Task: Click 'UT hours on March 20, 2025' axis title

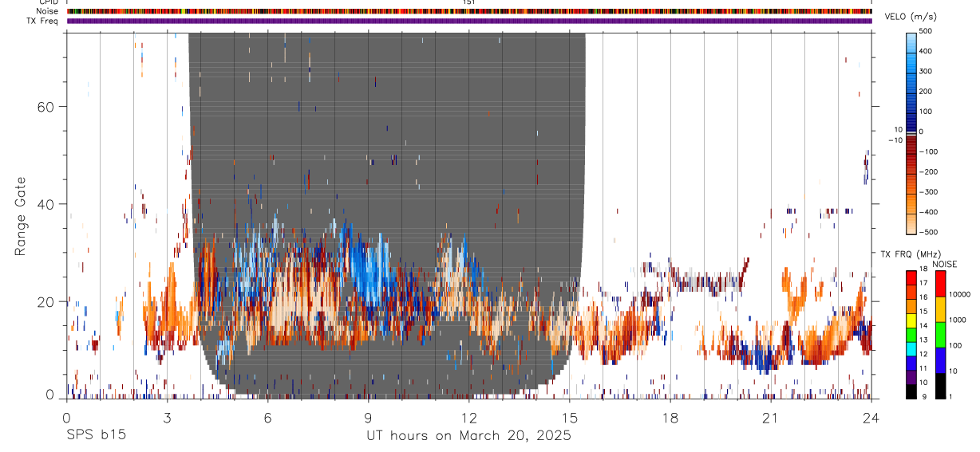Action: pos(468,436)
